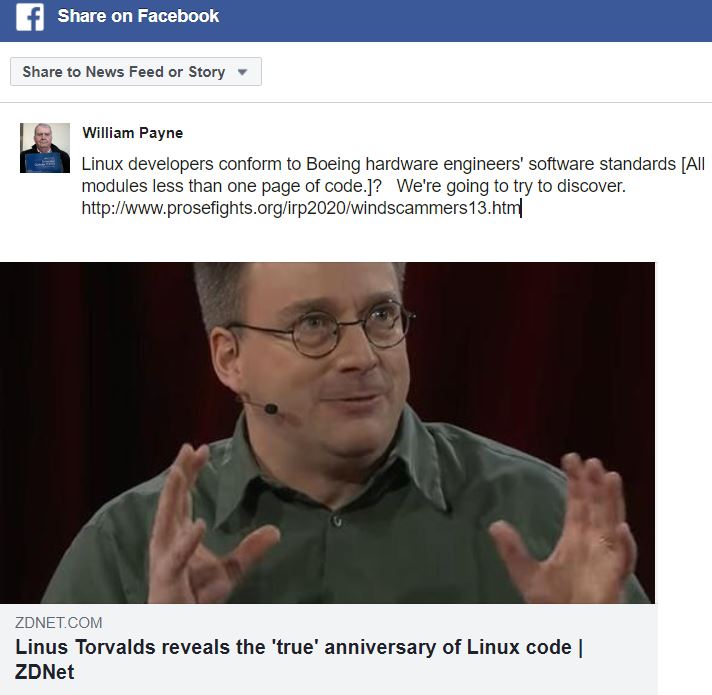712x695 pixels.
Task: Click the Facebook logo icon
Action: [30, 17]
